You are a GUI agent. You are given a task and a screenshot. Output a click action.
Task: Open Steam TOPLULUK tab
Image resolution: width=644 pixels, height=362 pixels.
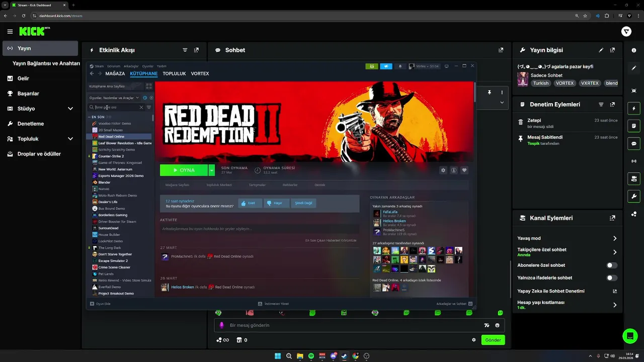174,73
